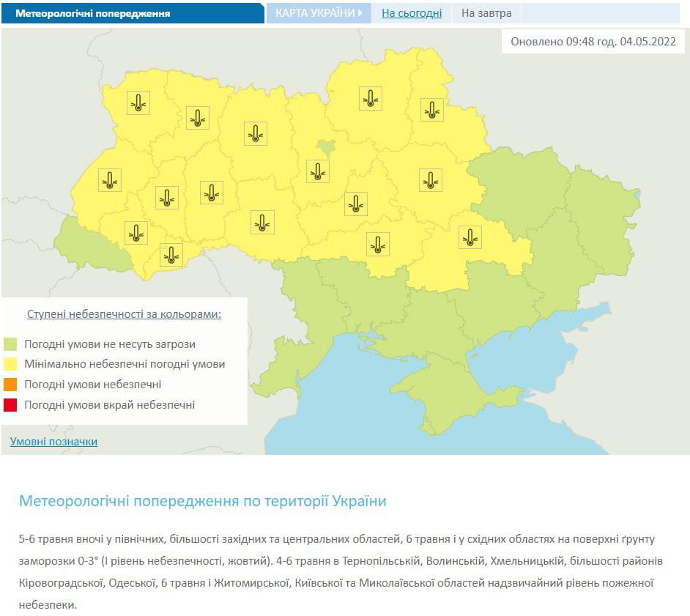690x616 pixels.
Task: Switch to the На завтра tab
Action: [x=486, y=13]
